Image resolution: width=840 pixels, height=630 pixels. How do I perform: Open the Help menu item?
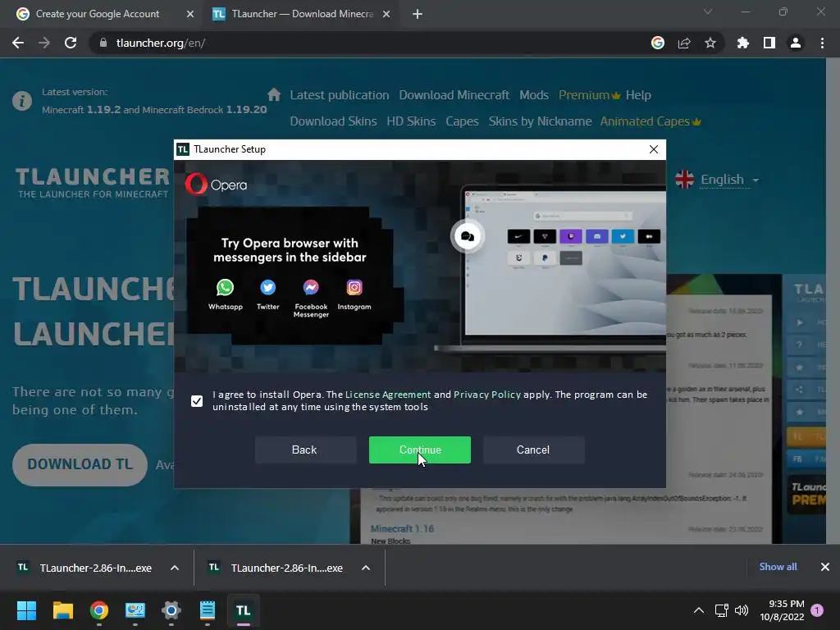[x=638, y=95]
